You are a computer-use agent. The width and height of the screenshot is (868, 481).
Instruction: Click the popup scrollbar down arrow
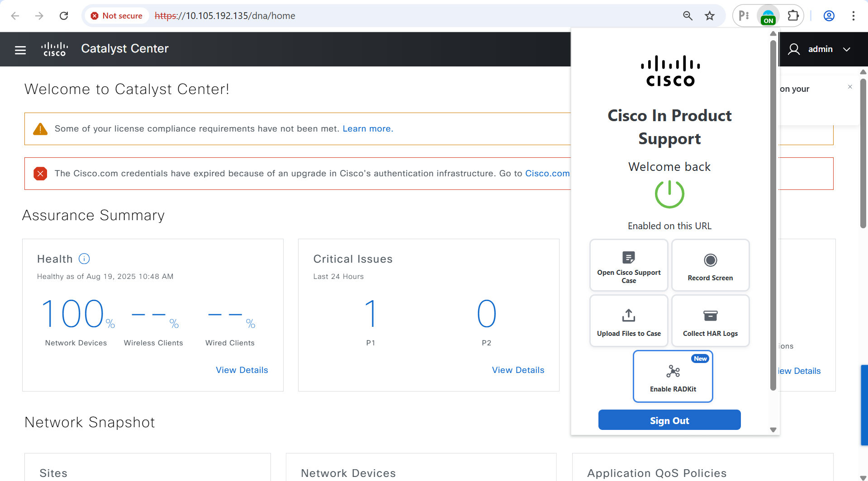point(773,430)
